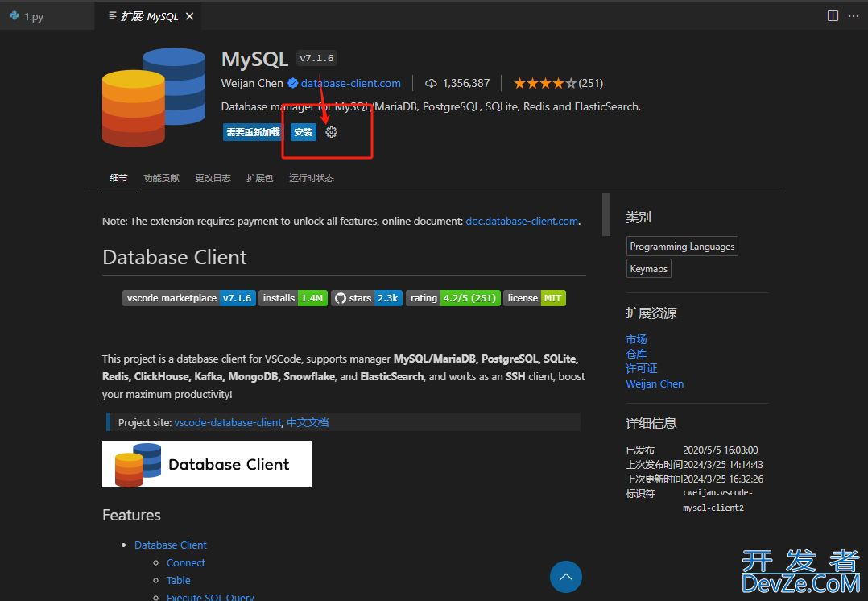Click the Programming Languages category tag
868x601 pixels.
pos(682,247)
